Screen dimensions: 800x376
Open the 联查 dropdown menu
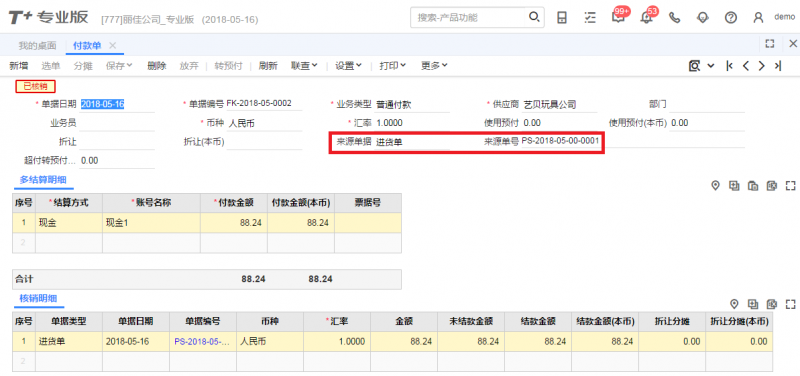(304, 65)
